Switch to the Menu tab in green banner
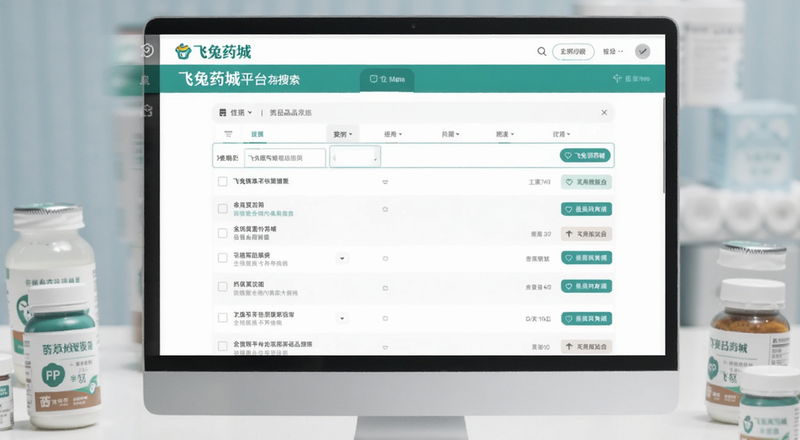The image size is (800, 440). (x=387, y=79)
